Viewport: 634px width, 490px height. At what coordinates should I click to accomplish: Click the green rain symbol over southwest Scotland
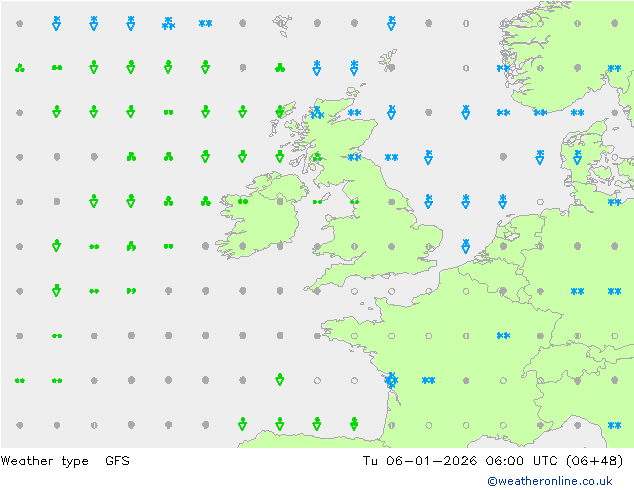pyautogui.click(x=317, y=157)
